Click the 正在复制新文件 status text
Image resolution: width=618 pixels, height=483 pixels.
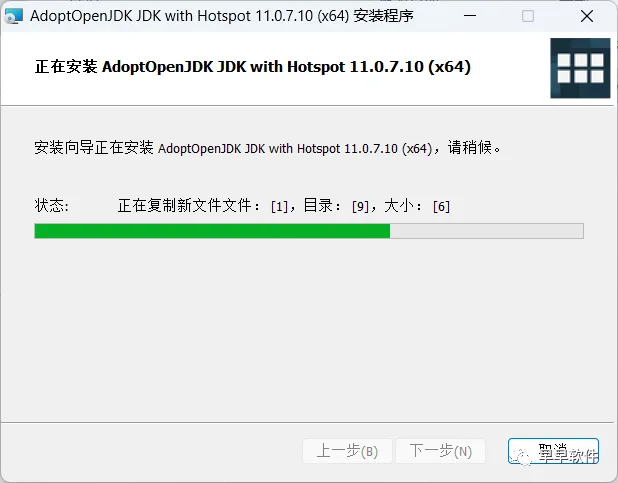pos(169,205)
